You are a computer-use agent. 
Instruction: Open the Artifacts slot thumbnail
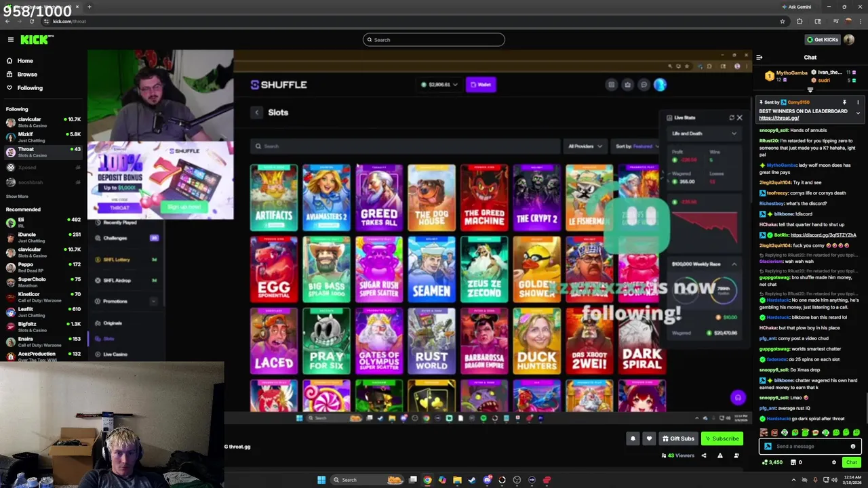click(x=274, y=197)
